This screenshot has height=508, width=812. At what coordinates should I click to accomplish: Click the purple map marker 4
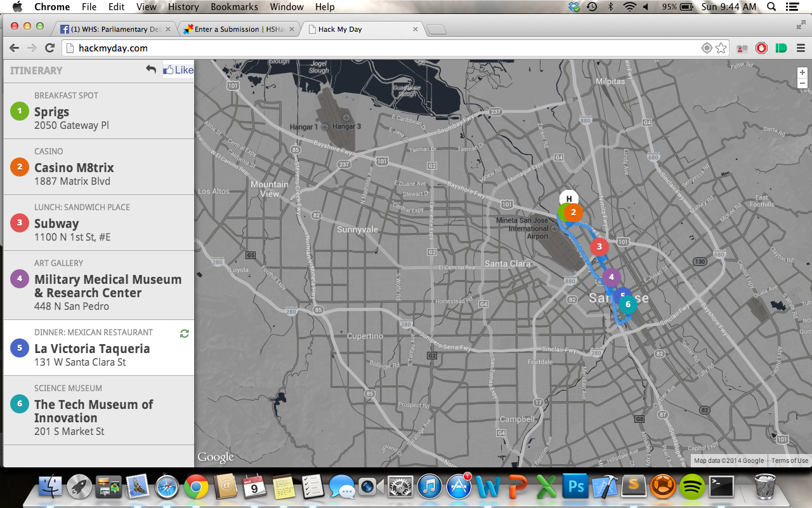(x=612, y=277)
